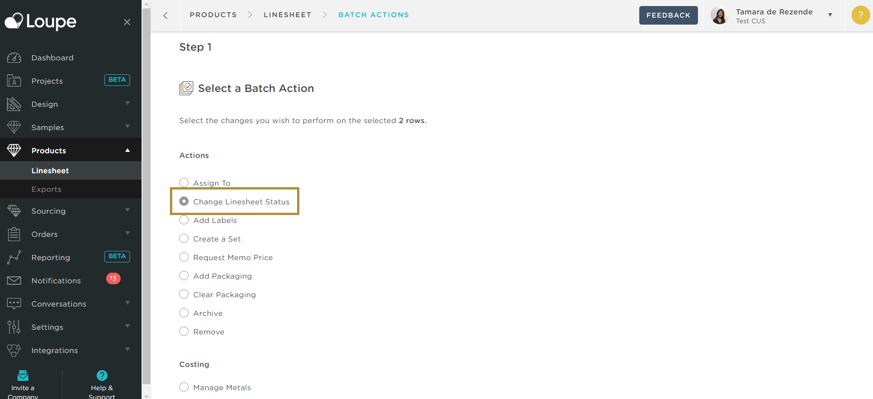Click the Invite a Company icon
The image size is (873, 399).
(x=23, y=376)
